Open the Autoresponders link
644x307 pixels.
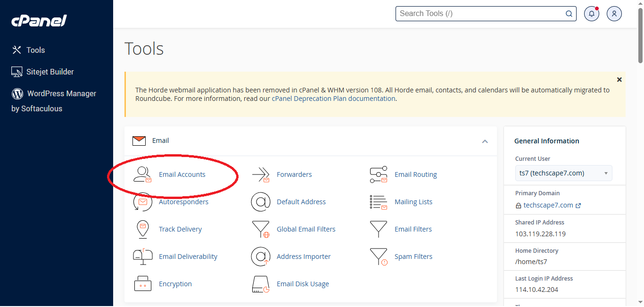click(183, 202)
